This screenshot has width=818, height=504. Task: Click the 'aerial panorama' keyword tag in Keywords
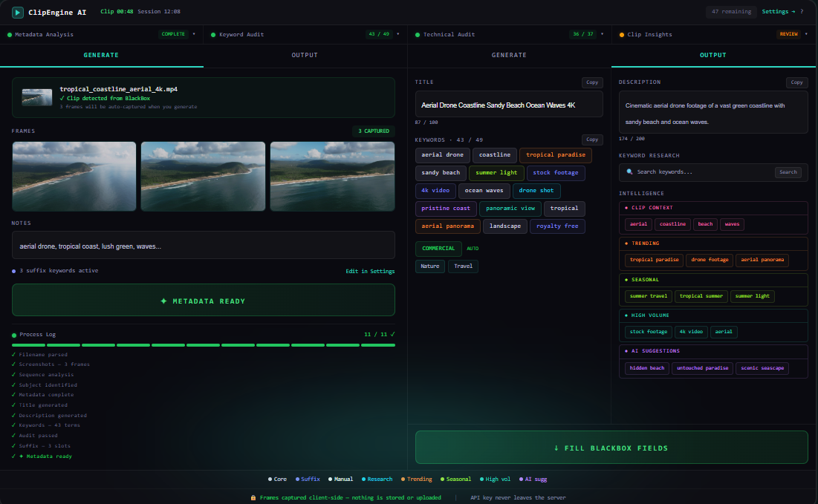447,226
